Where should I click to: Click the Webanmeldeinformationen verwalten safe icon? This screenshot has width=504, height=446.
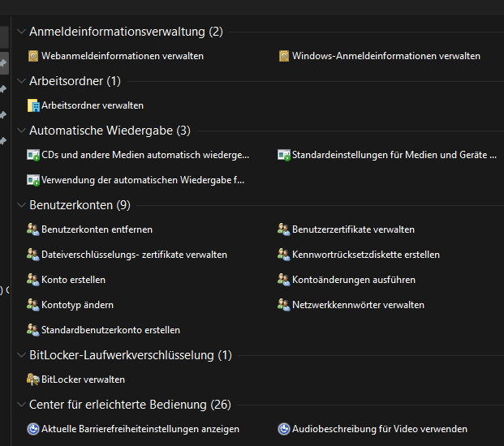click(x=33, y=56)
